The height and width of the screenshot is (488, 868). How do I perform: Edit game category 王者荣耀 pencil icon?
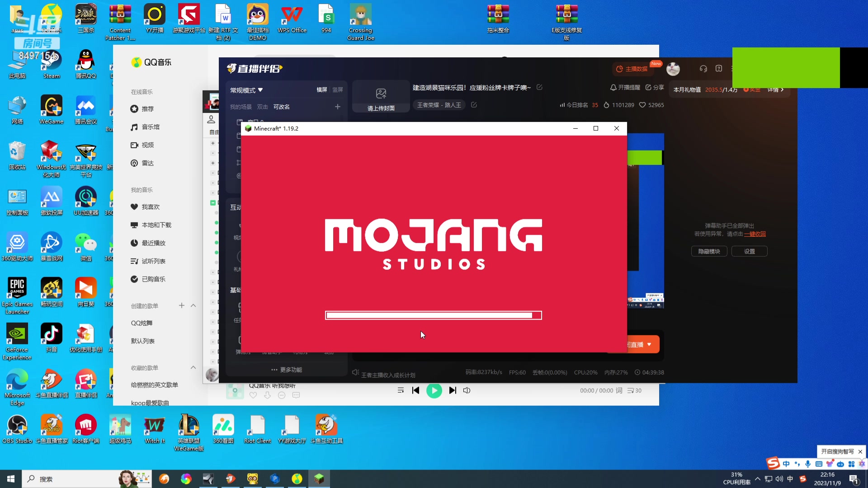tap(474, 105)
